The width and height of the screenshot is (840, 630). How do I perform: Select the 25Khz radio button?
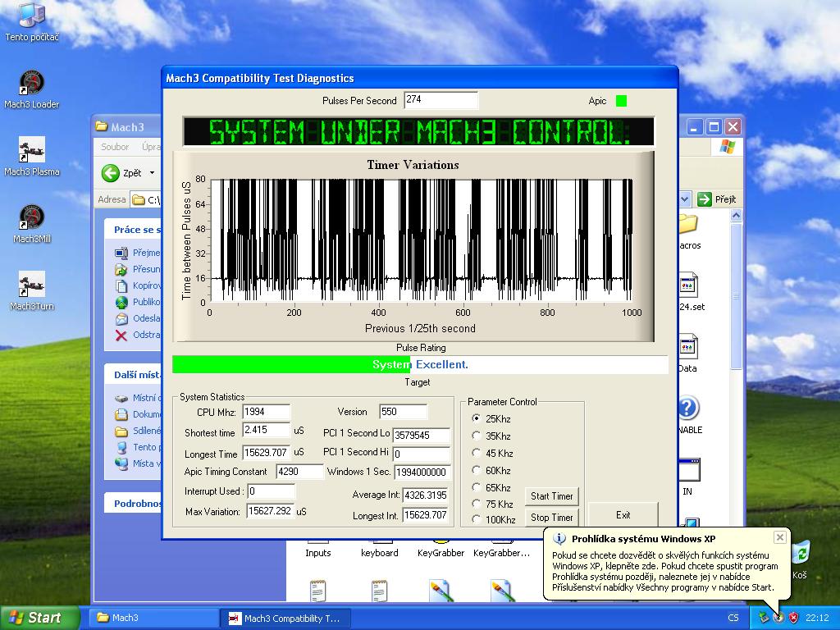click(477, 418)
